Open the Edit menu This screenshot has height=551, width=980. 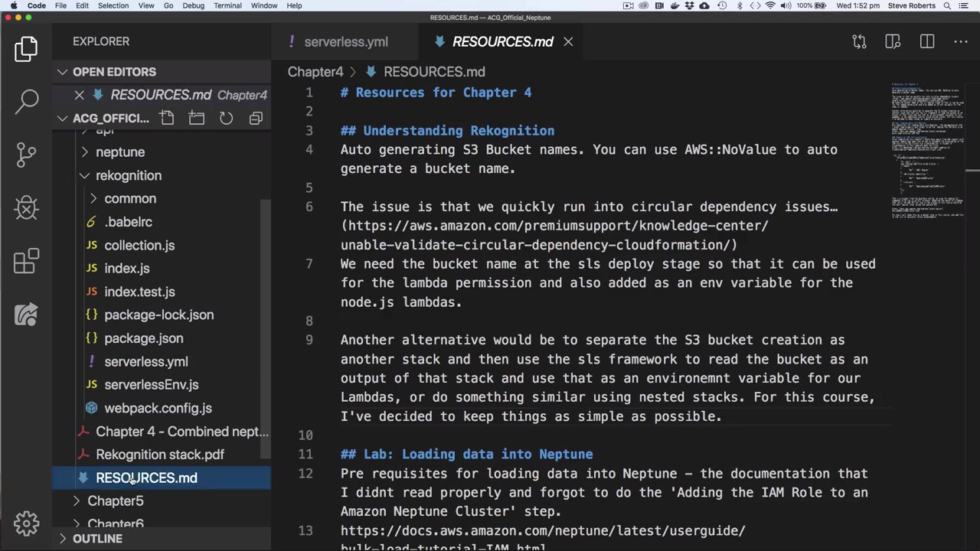[82, 5]
